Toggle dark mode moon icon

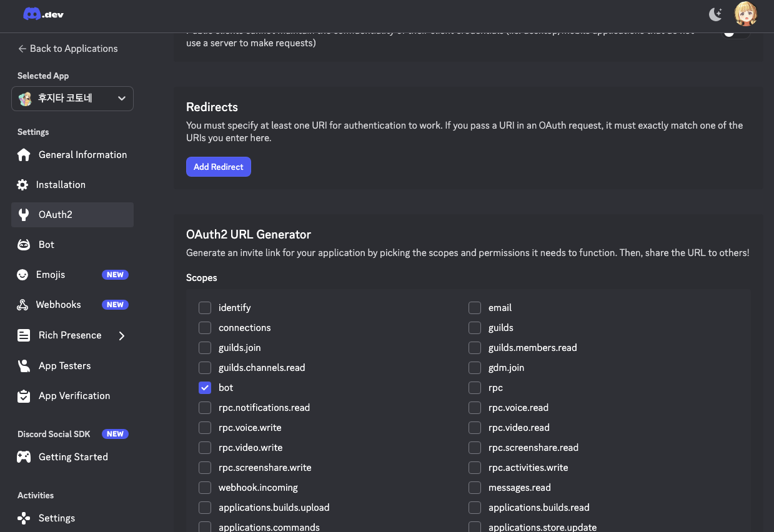click(716, 14)
